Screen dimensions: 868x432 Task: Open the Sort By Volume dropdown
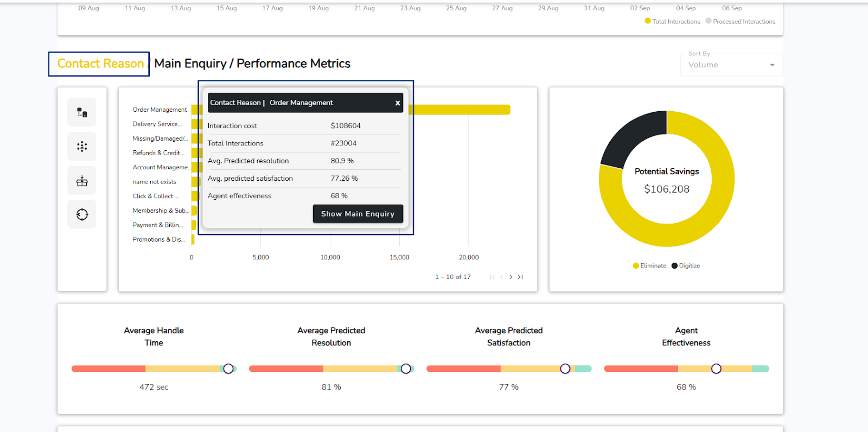coord(727,65)
